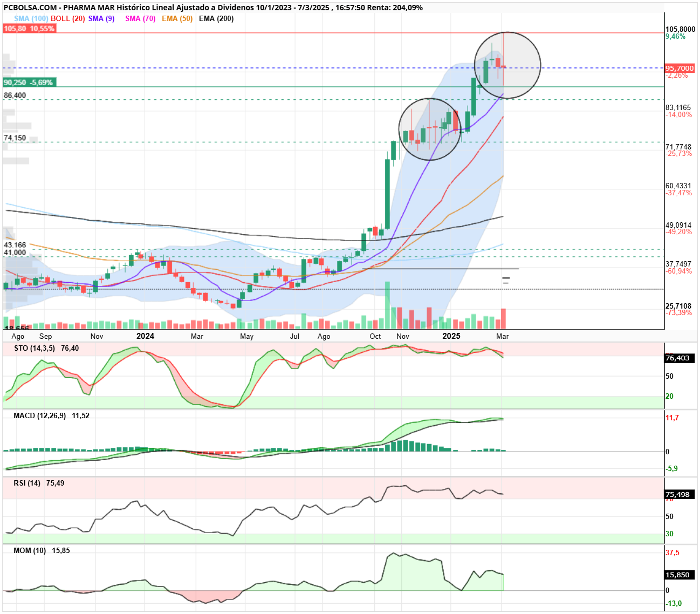Click the SMA (100) legend label

coord(31,18)
